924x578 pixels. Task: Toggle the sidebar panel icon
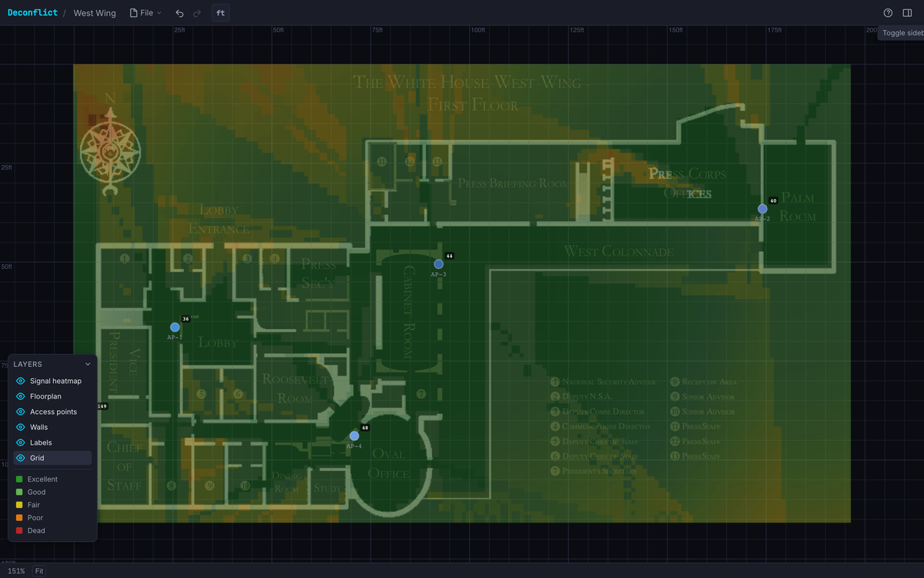[908, 13]
